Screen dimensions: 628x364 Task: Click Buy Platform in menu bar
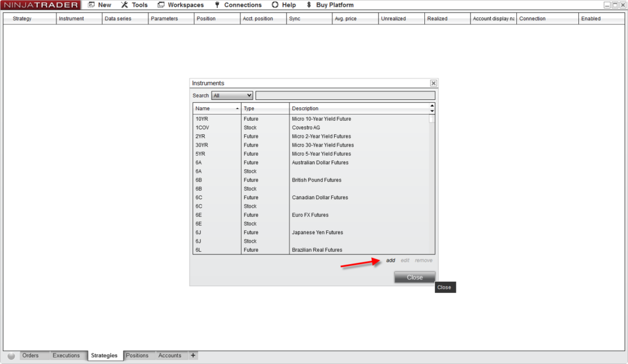[x=330, y=5]
